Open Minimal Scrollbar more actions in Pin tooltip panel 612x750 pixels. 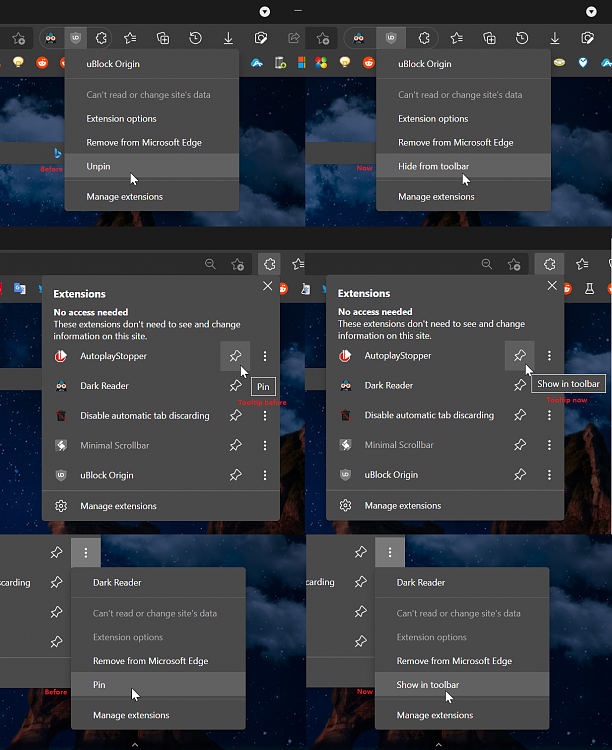point(265,445)
